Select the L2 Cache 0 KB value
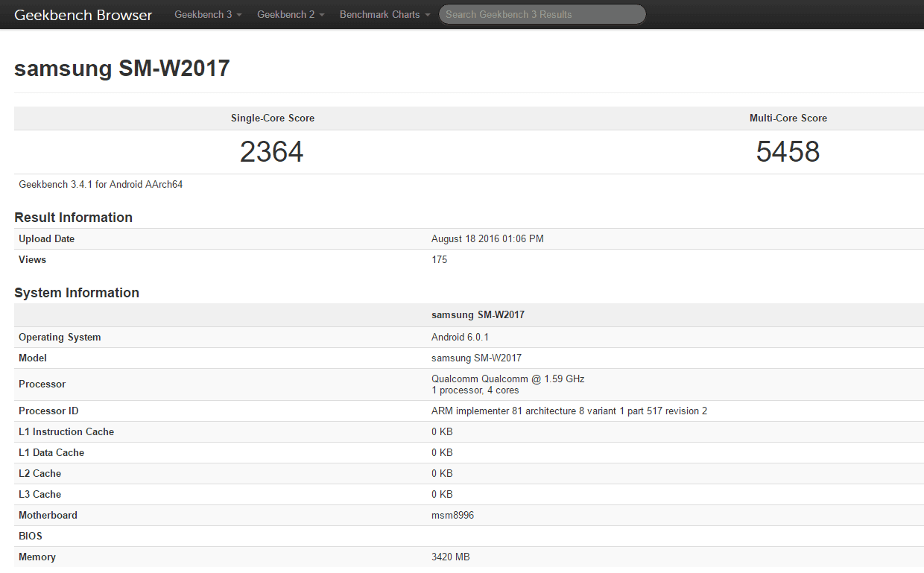The height and width of the screenshot is (573, 924). click(x=442, y=474)
